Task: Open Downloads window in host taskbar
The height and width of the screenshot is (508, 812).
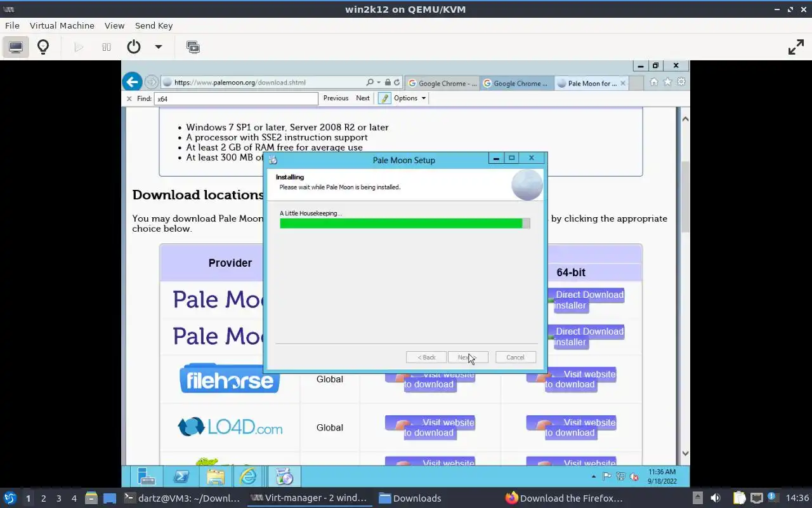Action: coord(410,498)
